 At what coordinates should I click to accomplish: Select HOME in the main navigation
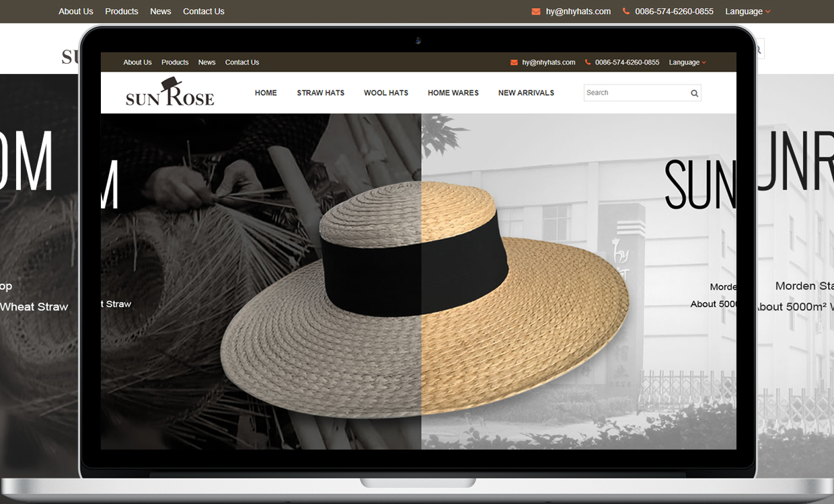coord(266,93)
